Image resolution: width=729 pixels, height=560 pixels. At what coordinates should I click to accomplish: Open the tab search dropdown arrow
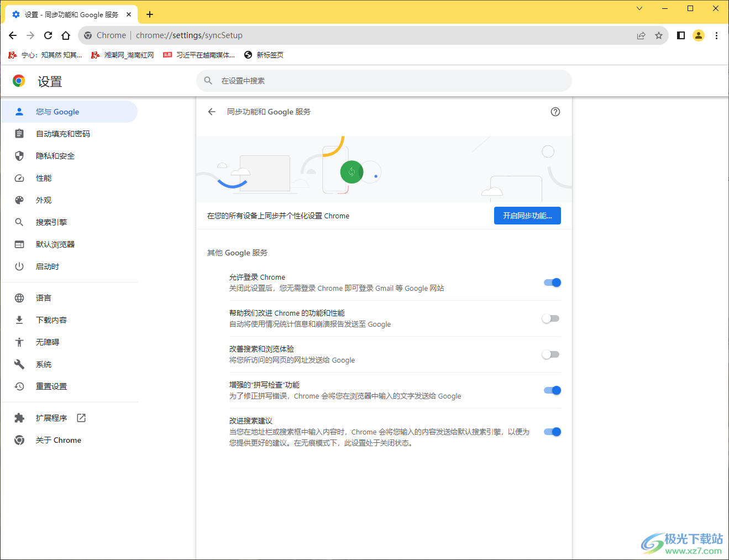[639, 8]
